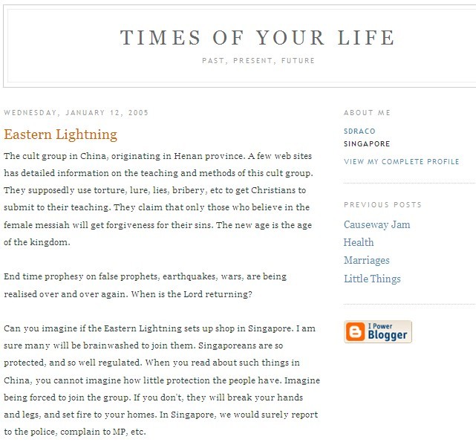View my complete profile link

[401, 161]
